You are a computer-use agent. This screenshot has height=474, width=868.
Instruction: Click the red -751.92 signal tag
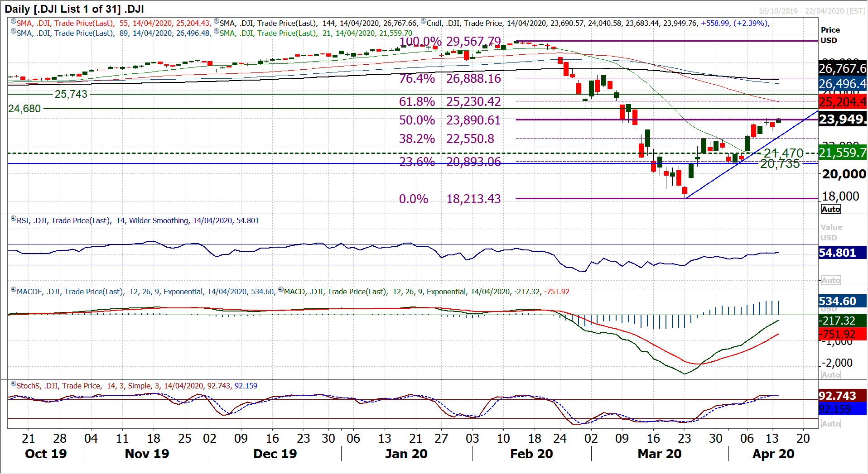pyautogui.click(x=843, y=334)
